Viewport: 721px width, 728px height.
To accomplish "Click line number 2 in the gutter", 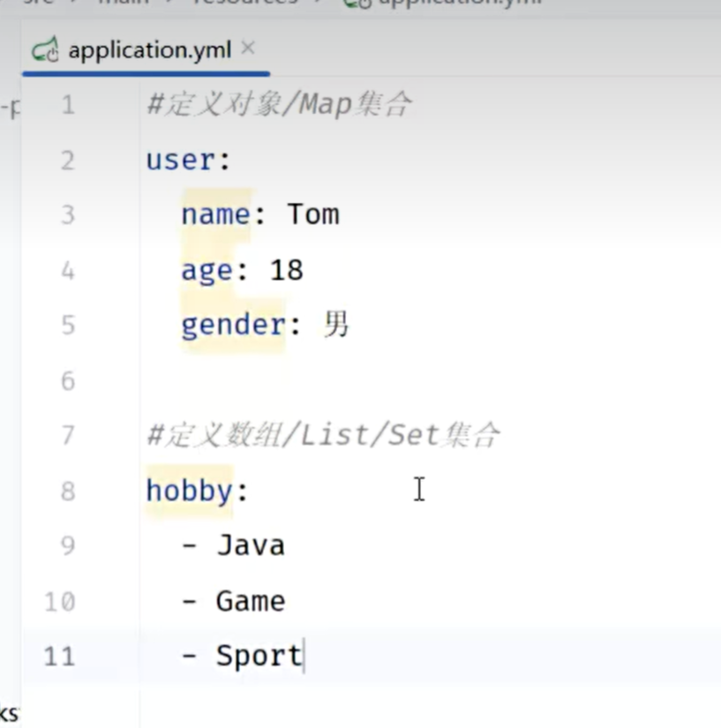I will click(68, 161).
